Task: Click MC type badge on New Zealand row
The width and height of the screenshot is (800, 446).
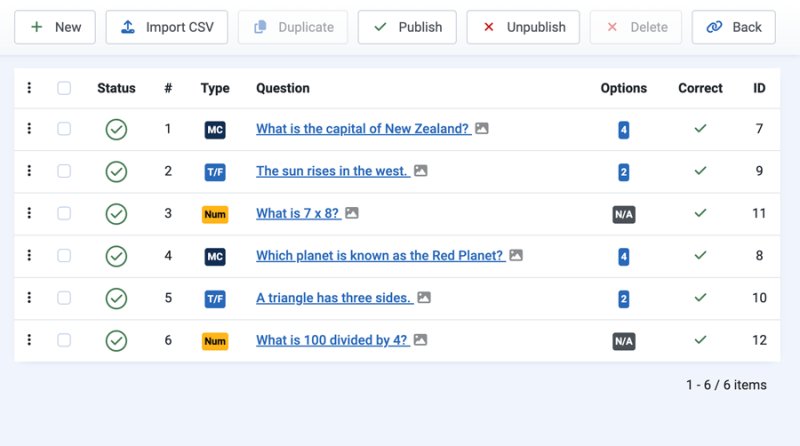Action: [215, 130]
